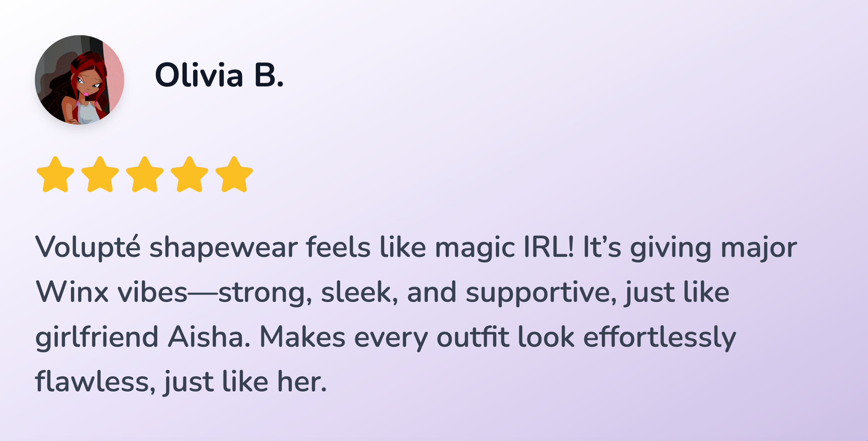Click the word girlfriend in review text
868x441 pixels.
tap(97, 337)
